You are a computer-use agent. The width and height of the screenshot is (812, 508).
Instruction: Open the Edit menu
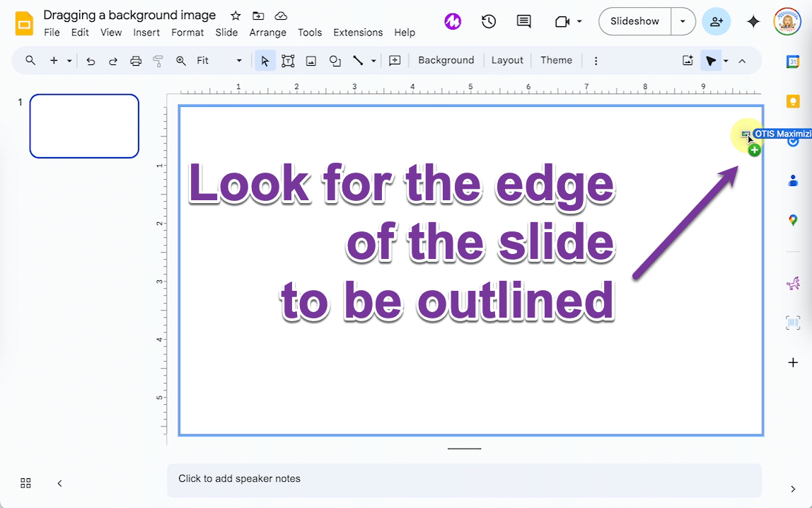pyautogui.click(x=80, y=32)
